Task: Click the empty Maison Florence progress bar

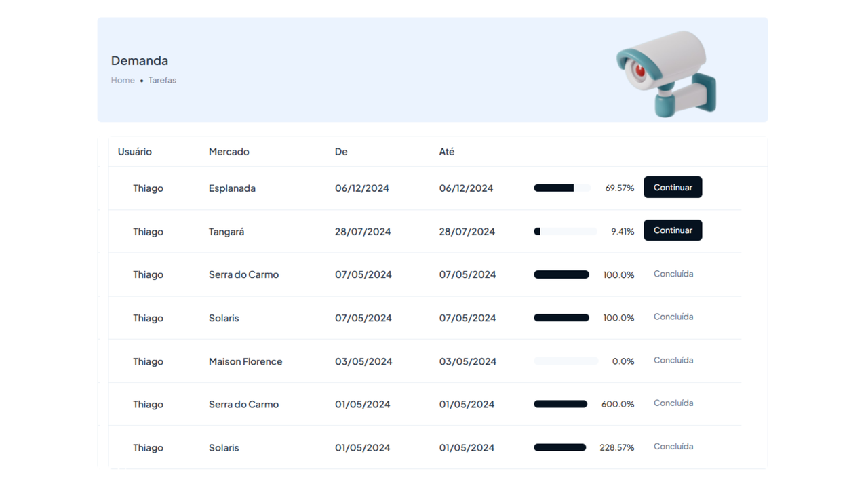Action: coord(566,361)
